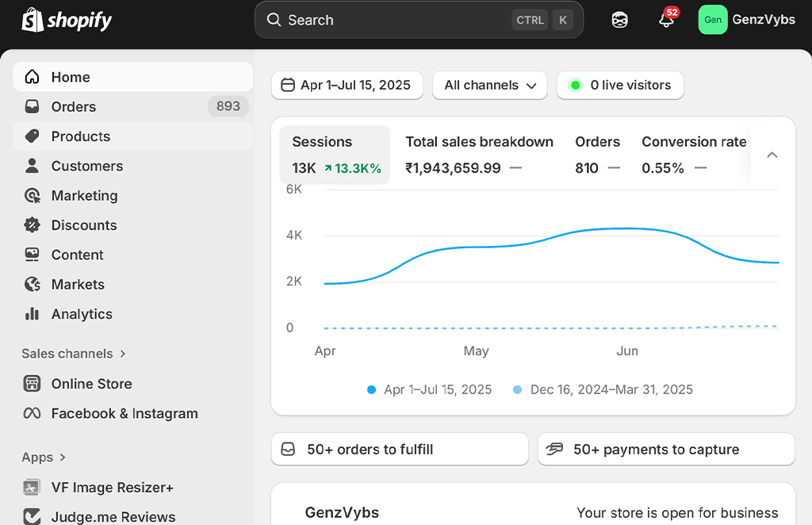Click the Analytics bar chart icon
The width and height of the screenshot is (812, 525).
click(32, 314)
